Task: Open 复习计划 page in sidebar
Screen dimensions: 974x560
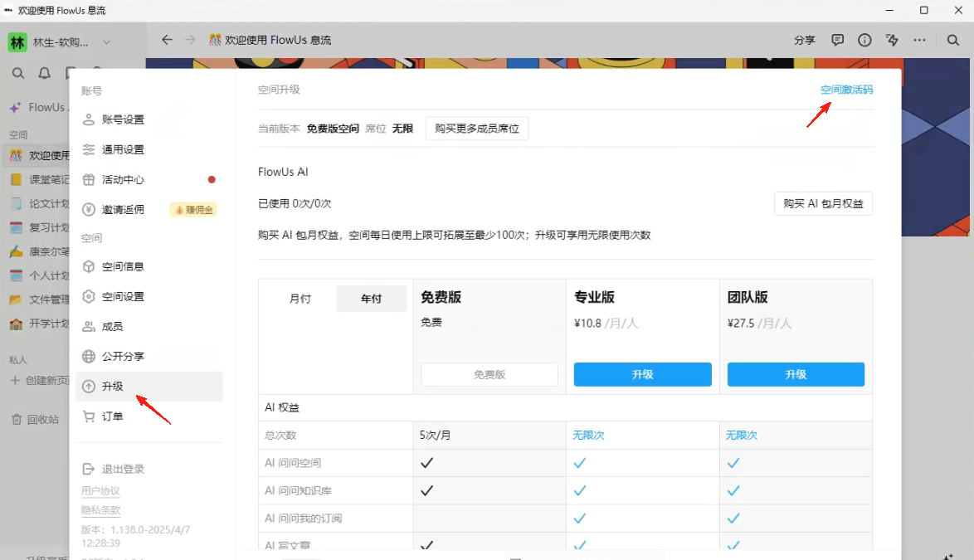Action: (x=37, y=227)
